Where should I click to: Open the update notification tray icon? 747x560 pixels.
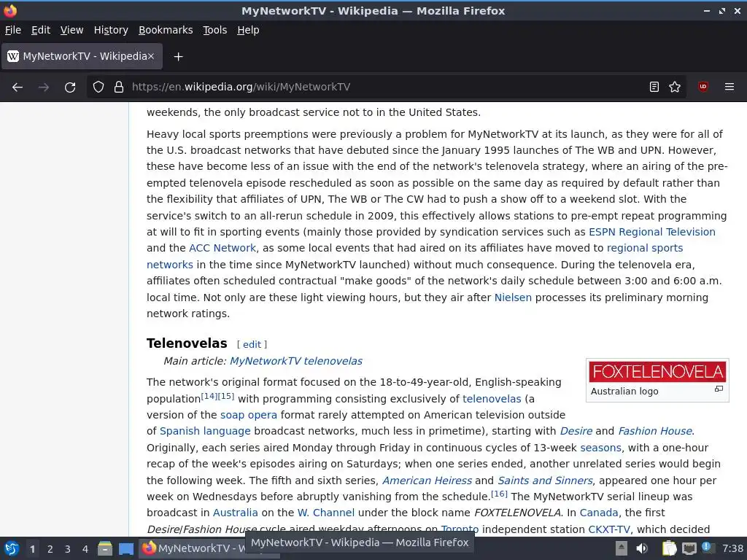pos(708,548)
